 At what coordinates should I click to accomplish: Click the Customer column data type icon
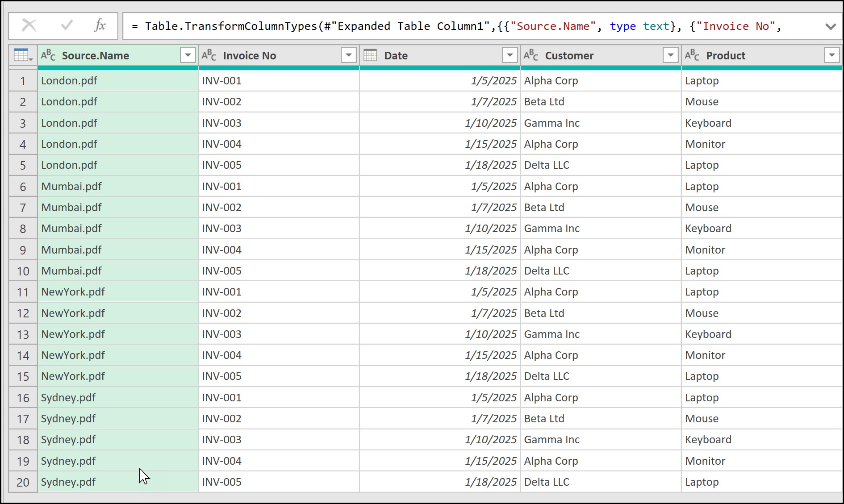(x=531, y=55)
